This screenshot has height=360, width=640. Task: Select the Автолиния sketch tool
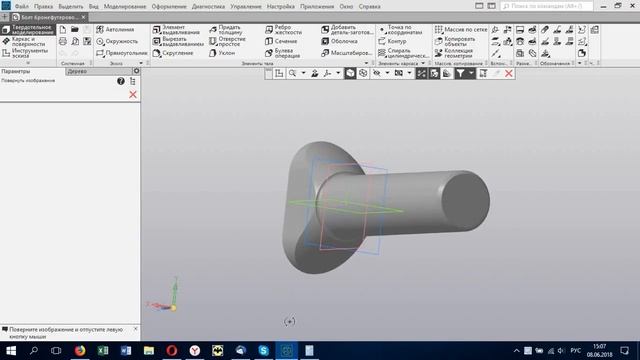(x=115, y=29)
